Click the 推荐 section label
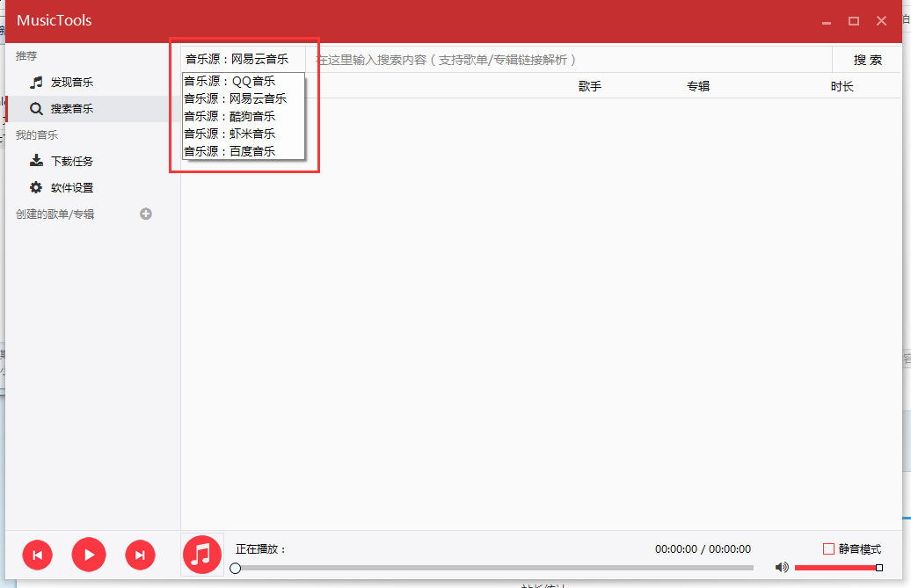The image size is (911, 588). pos(26,56)
